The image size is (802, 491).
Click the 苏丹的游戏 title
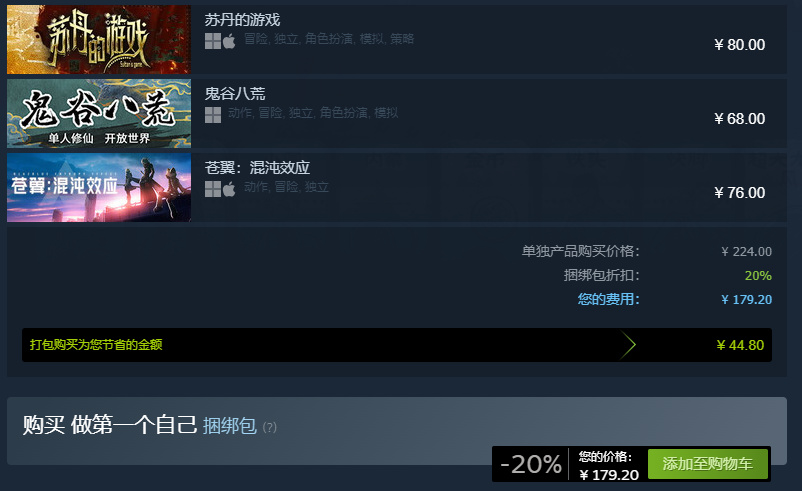(x=242, y=20)
